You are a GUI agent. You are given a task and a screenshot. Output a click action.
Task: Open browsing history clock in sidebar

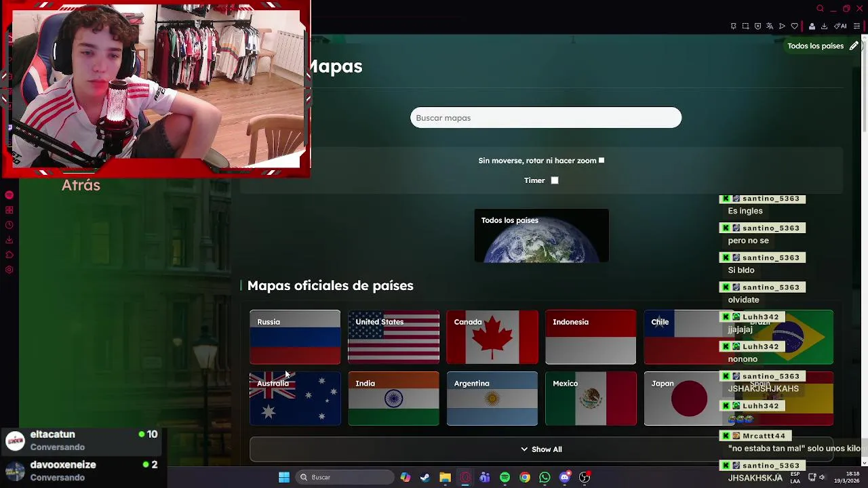9,225
